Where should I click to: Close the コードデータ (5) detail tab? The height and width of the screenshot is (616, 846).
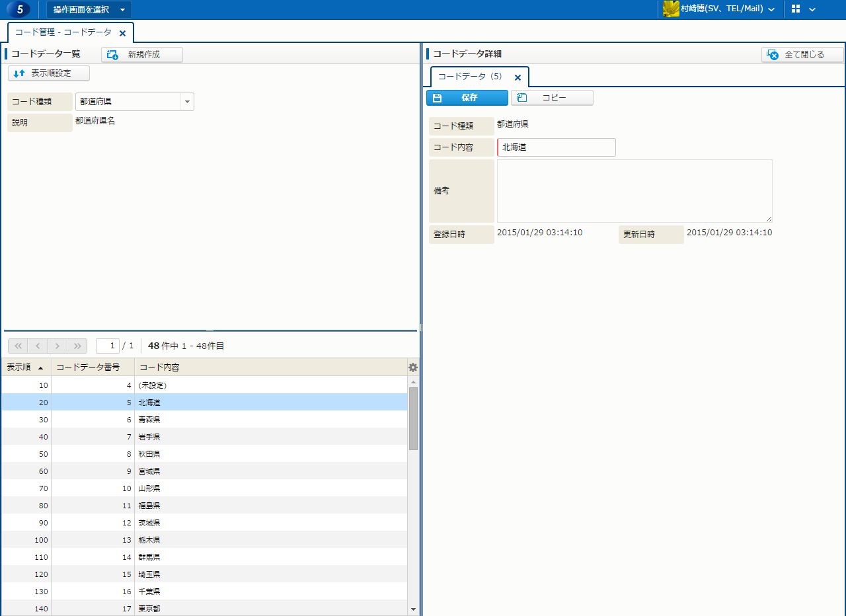(x=518, y=77)
